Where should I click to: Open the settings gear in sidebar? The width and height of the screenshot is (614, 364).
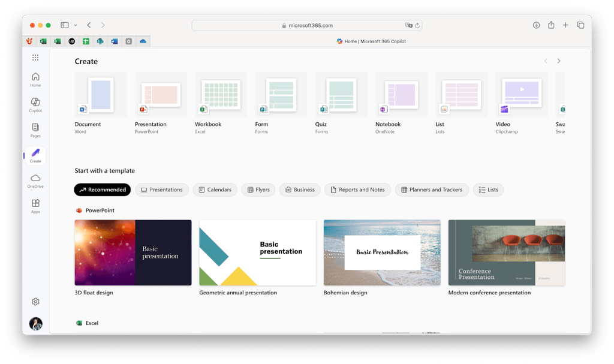(x=35, y=302)
